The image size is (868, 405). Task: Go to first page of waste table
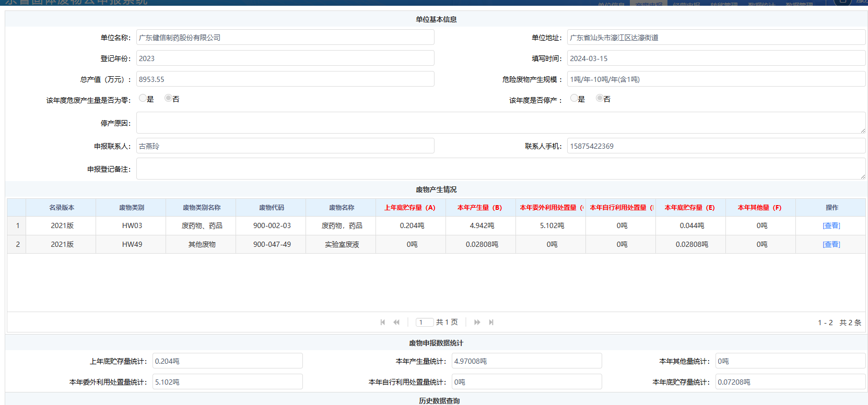[x=383, y=323]
